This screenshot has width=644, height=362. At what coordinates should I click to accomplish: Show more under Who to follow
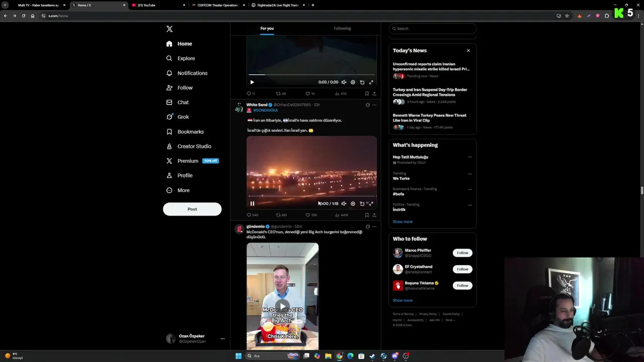(x=403, y=300)
